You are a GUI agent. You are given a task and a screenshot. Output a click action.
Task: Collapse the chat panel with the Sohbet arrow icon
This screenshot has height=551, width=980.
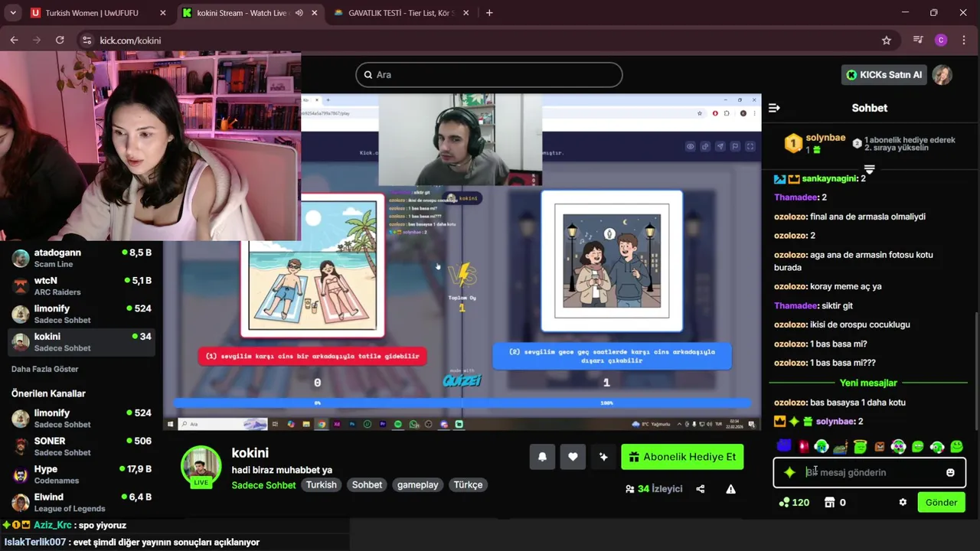tap(774, 108)
